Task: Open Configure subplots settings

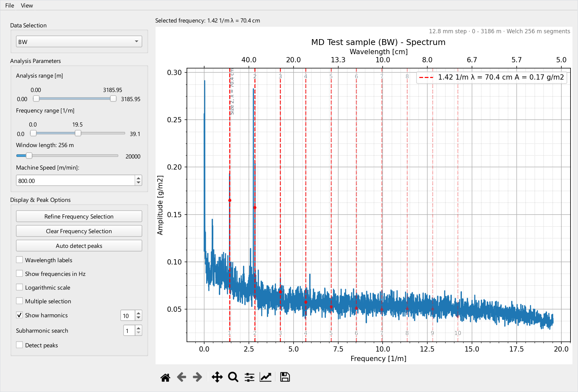Action: (x=250, y=377)
